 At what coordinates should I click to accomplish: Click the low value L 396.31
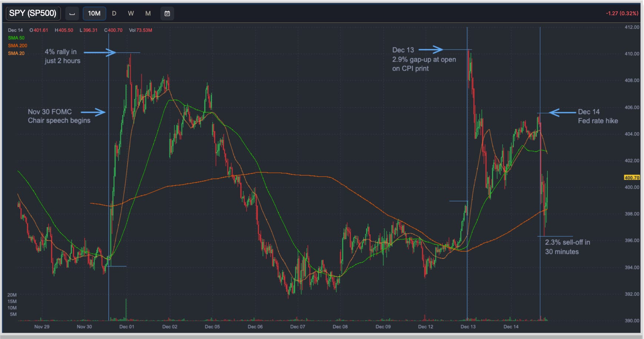89,30
